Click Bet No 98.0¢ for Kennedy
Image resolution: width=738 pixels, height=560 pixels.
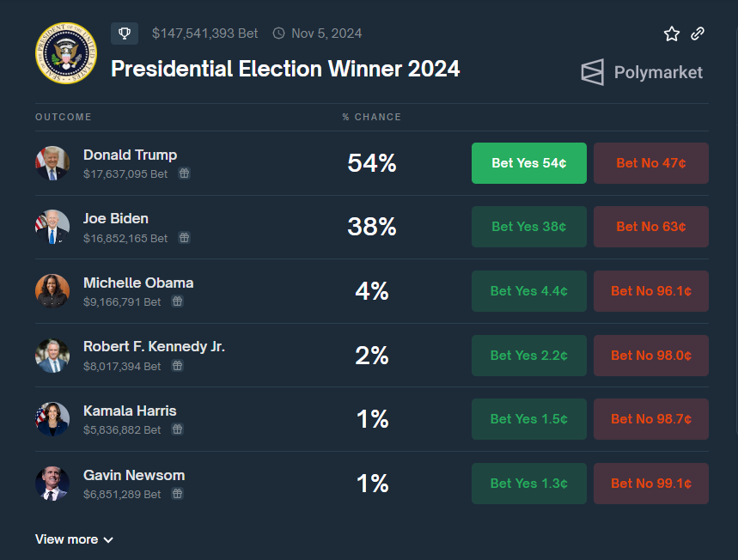(x=650, y=355)
